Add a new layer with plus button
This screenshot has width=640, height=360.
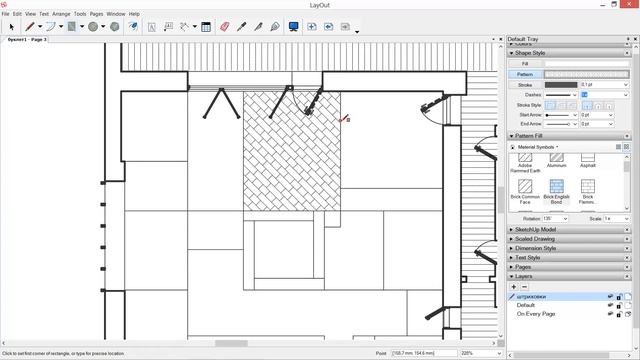point(513,287)
